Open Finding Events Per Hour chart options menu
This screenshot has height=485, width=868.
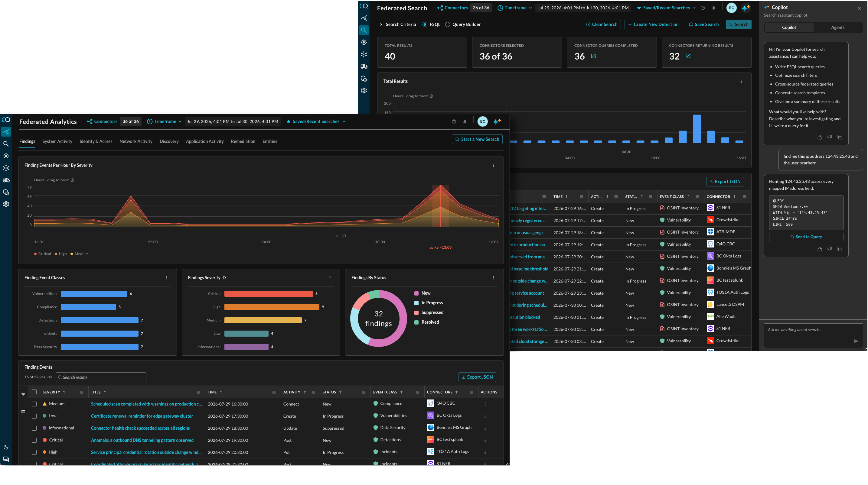click(x=494, y=165)
